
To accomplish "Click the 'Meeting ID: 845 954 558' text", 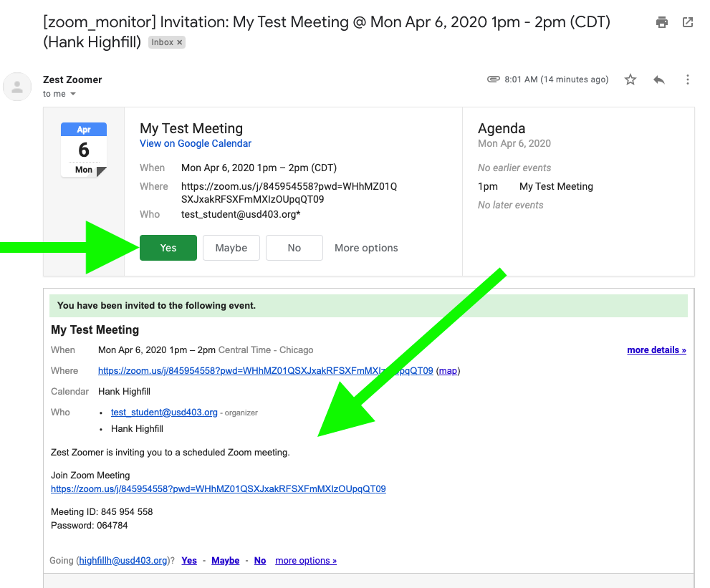I will coord(102,512).
